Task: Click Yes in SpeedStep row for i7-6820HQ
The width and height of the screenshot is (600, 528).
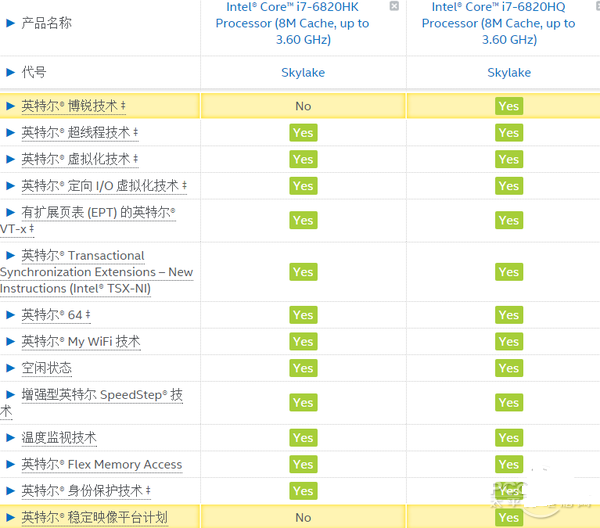Action: coord(509,403)
